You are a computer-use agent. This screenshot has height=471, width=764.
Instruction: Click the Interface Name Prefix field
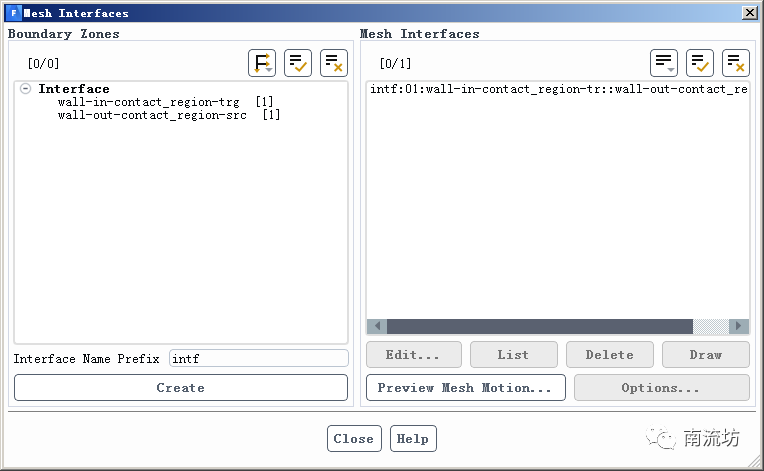coord(258,358)
